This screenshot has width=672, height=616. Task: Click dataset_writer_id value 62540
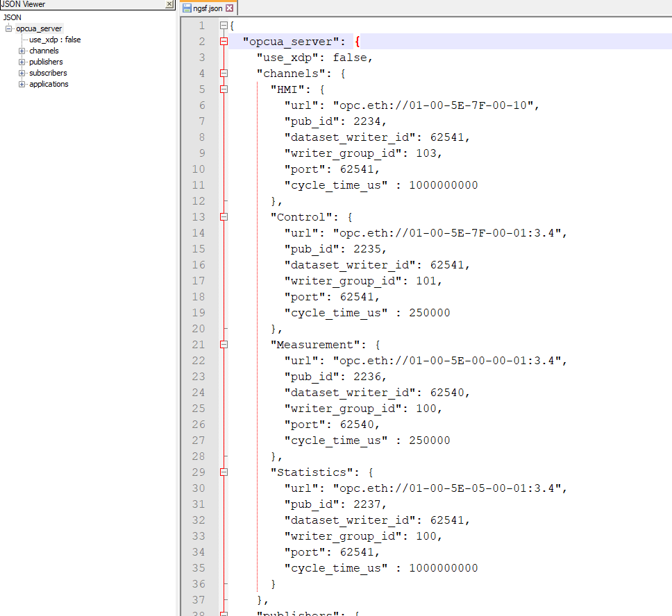click(x=447, y=393)
